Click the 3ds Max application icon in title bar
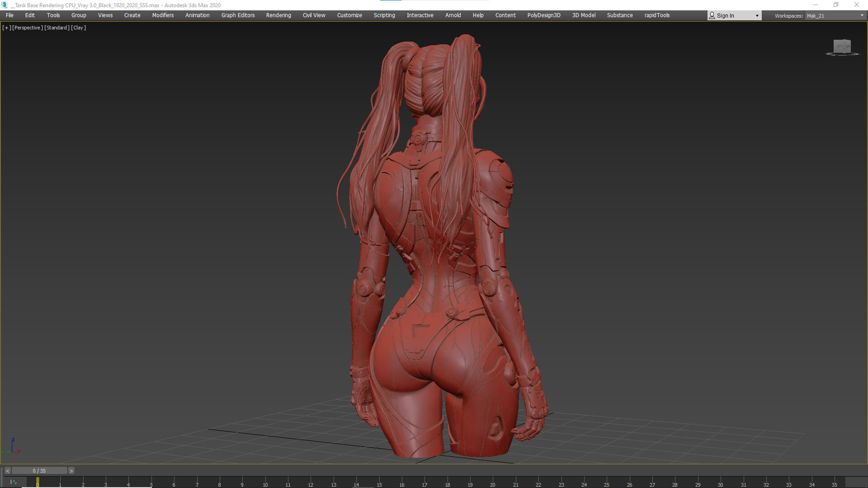Viewport: 868px width, 488px height. [x=5, y=5]
